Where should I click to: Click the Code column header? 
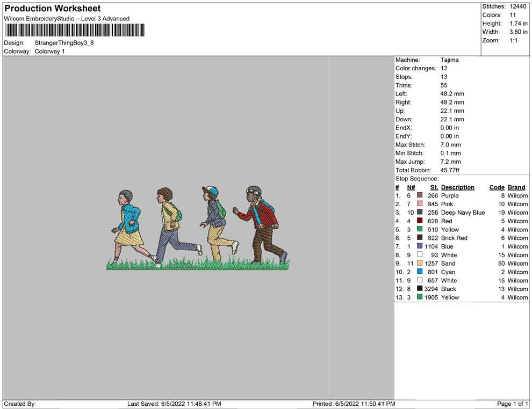click(x=497, y=187)
